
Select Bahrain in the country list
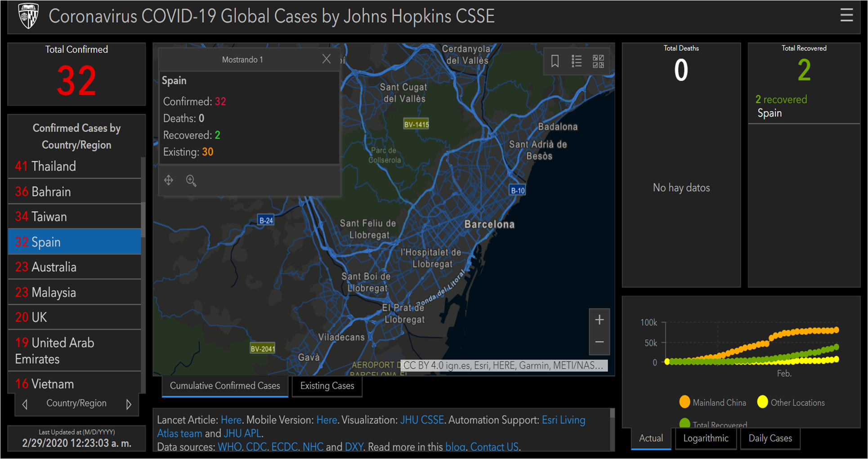pyautogui.click(x=75, y=192)
